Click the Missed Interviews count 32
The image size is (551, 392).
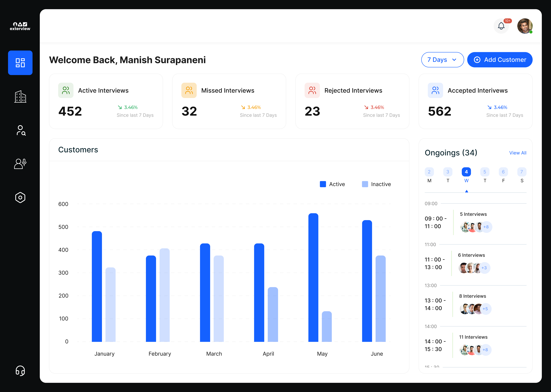click(189, 111)
